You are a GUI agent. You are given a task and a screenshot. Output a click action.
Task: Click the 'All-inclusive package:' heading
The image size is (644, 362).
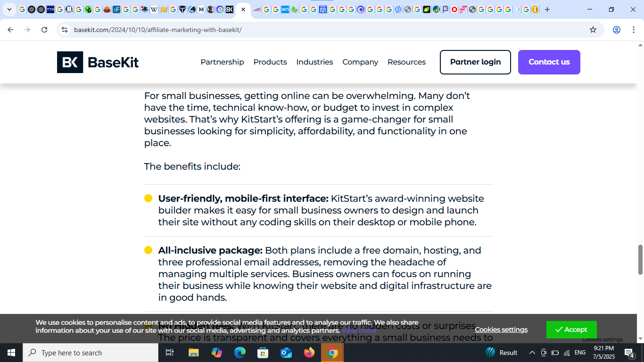pyautogui.click(x=210, y=250)
